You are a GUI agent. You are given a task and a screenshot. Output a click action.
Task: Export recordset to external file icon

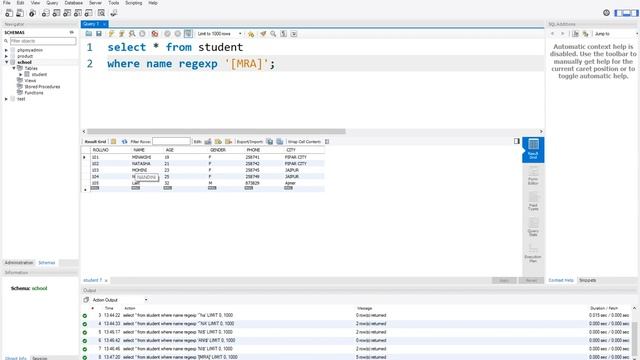(x=269, y=142)
